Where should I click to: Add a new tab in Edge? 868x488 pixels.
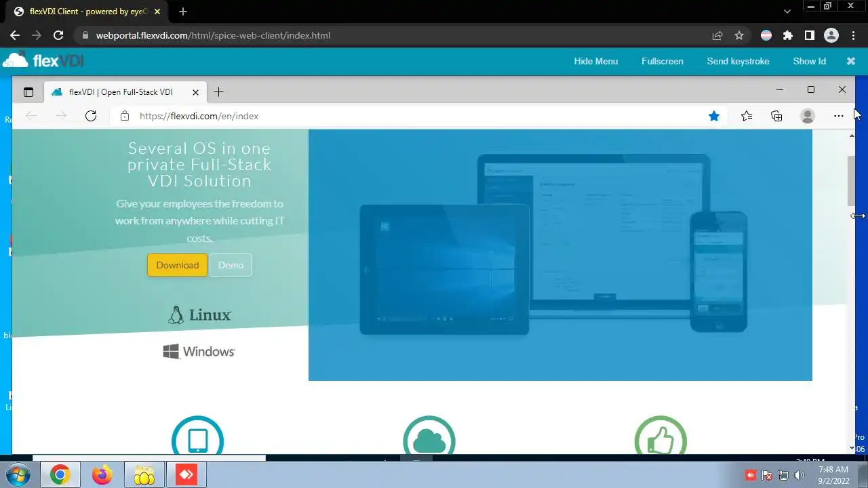tap(218, 92)
